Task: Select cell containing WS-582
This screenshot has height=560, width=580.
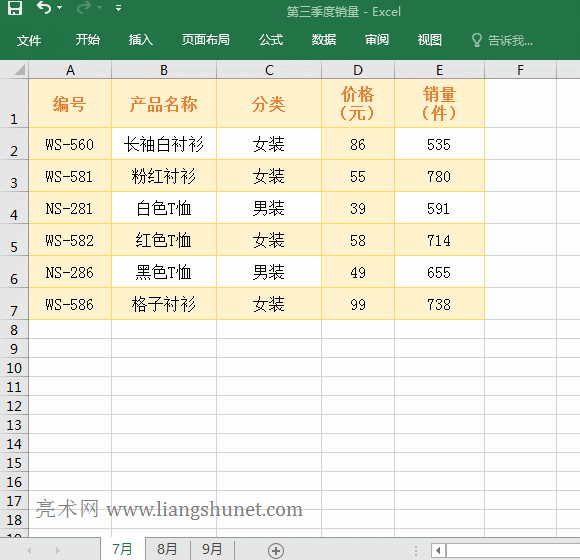Action: (x=70, y=240)
